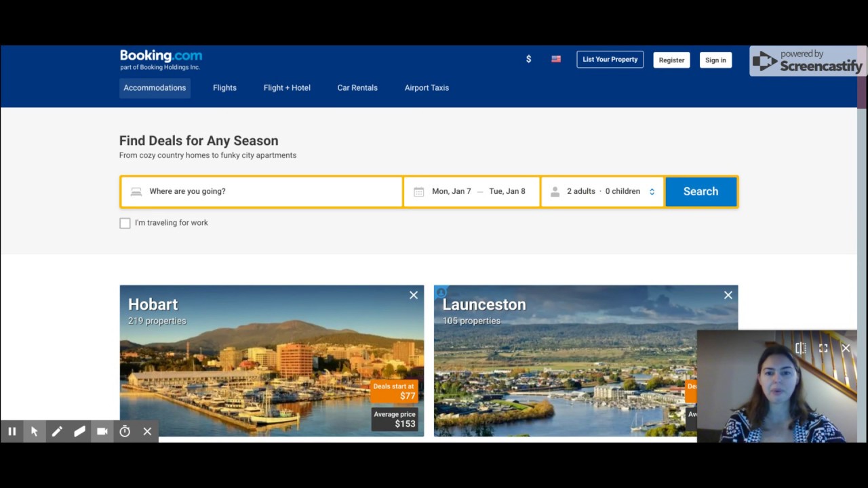Open the Airport Taxis tab

point(427,88)
